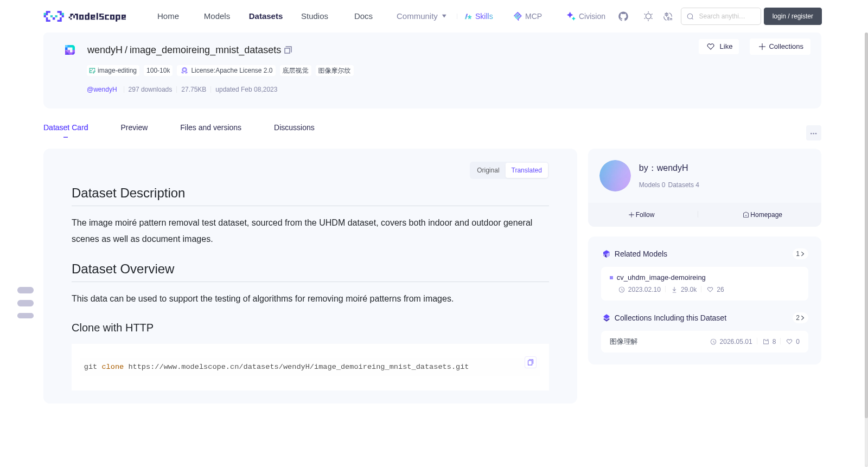868x467 pixels.
Task: Click the heart icon showing 0 likes
Action: pos(789,342)
